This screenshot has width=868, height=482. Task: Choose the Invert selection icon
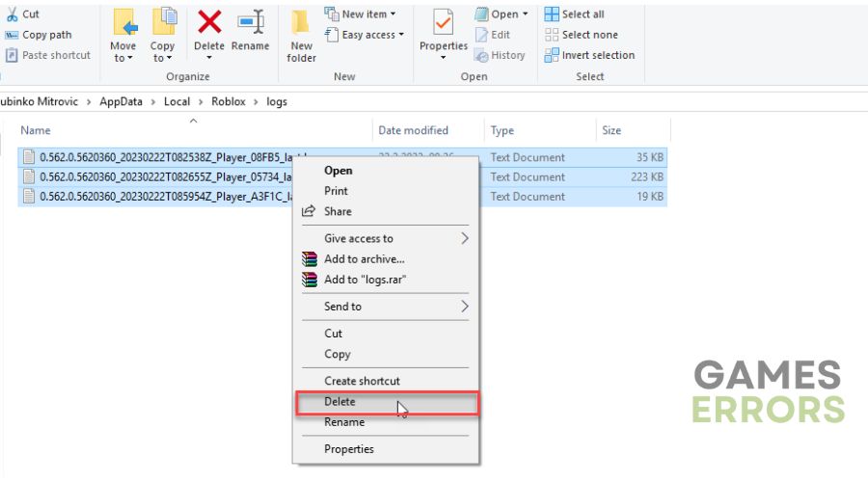(x=552, y=55)
